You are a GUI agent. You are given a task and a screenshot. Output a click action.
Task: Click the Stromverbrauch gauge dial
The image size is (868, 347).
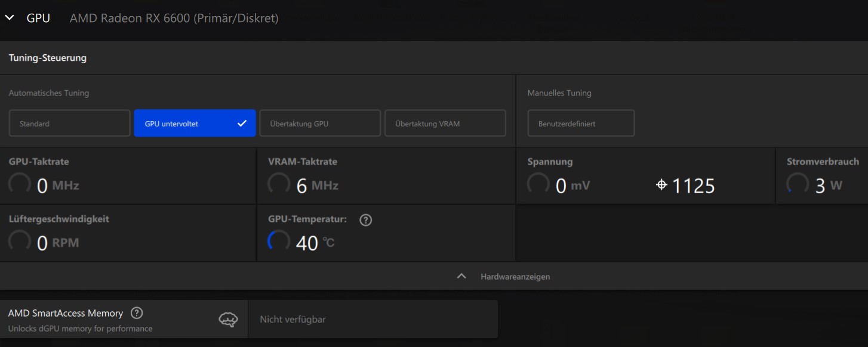(x=798, y=184)
